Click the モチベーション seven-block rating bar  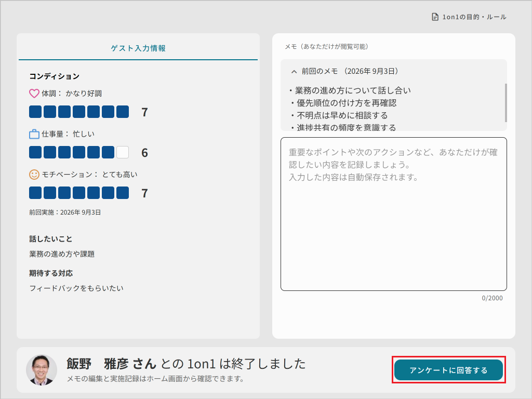tap(79, 193)
